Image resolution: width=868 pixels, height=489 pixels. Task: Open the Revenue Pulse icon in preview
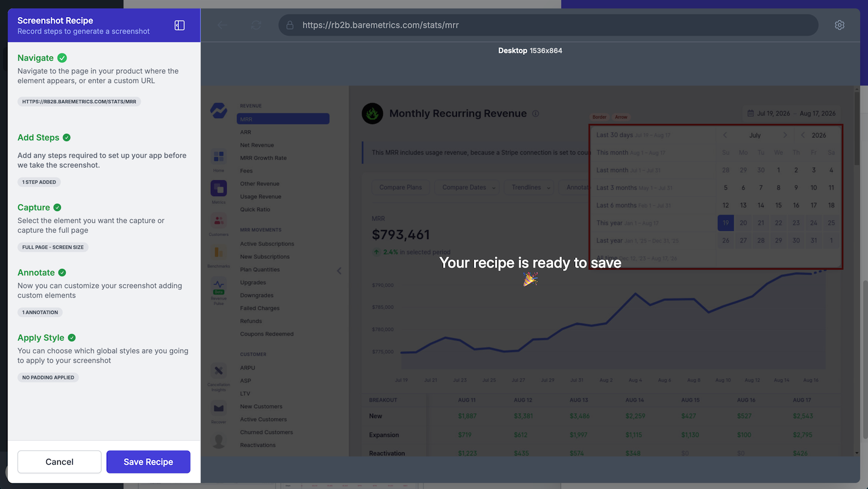click(x=218, y=285)
